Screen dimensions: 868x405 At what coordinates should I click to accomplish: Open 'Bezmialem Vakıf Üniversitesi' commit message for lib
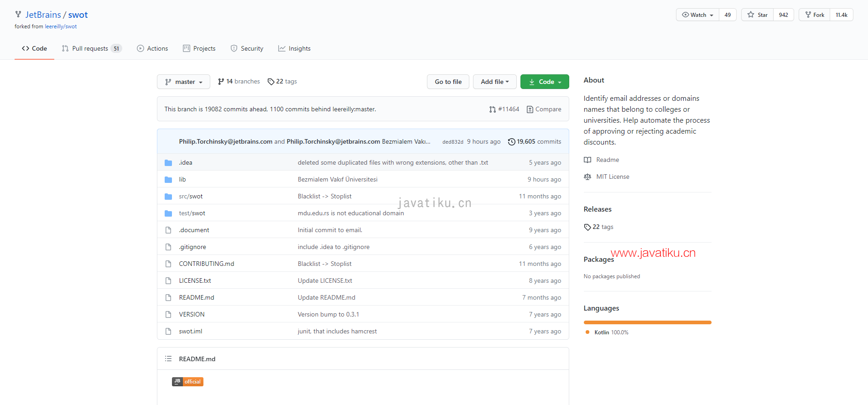coord(338,180)
